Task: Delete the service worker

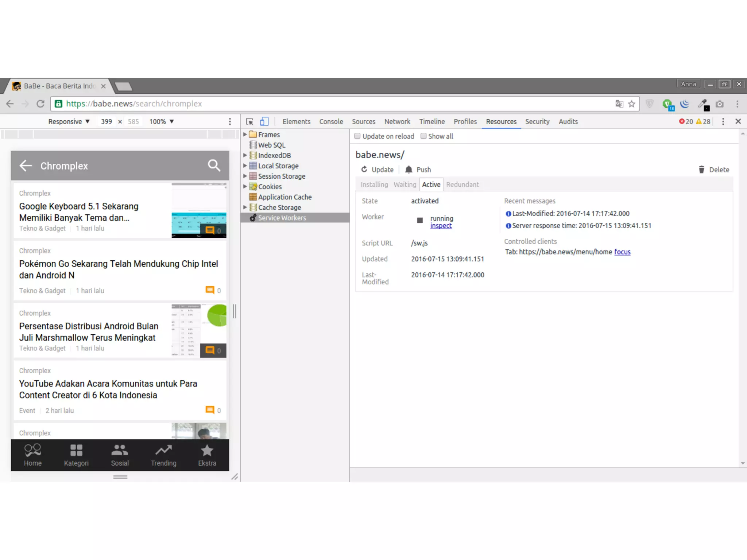Action: click(x=714, y=170)
